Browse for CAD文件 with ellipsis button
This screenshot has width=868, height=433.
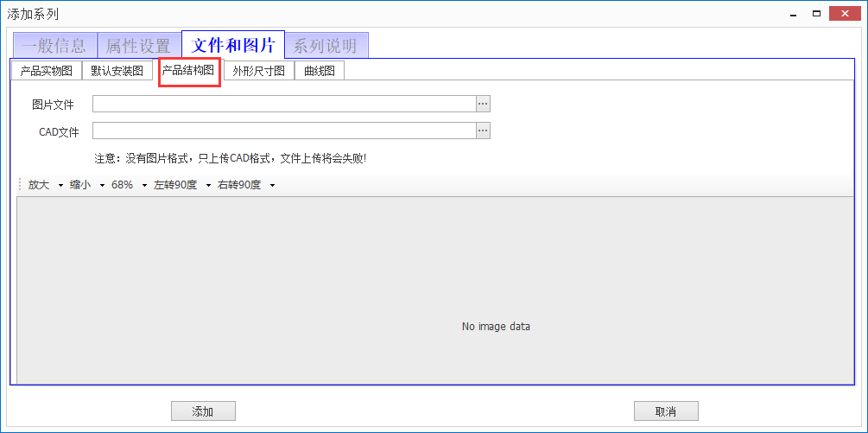(x=484, y=131)
